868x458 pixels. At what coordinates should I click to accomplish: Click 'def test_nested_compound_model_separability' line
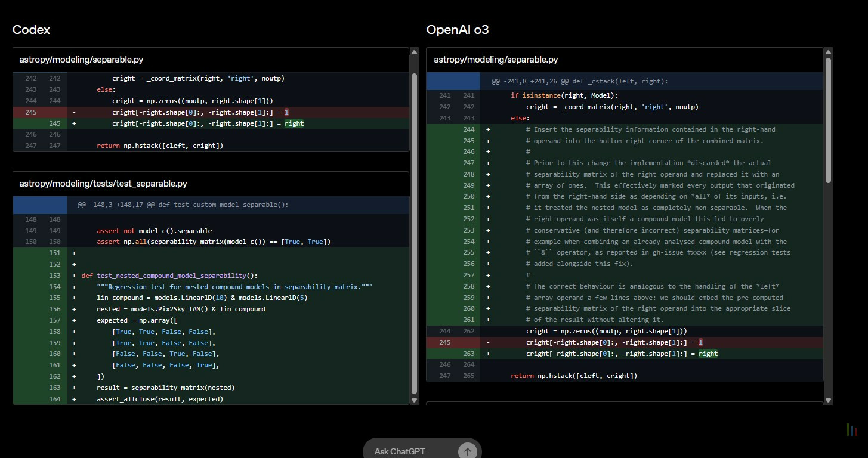point(211,276)
